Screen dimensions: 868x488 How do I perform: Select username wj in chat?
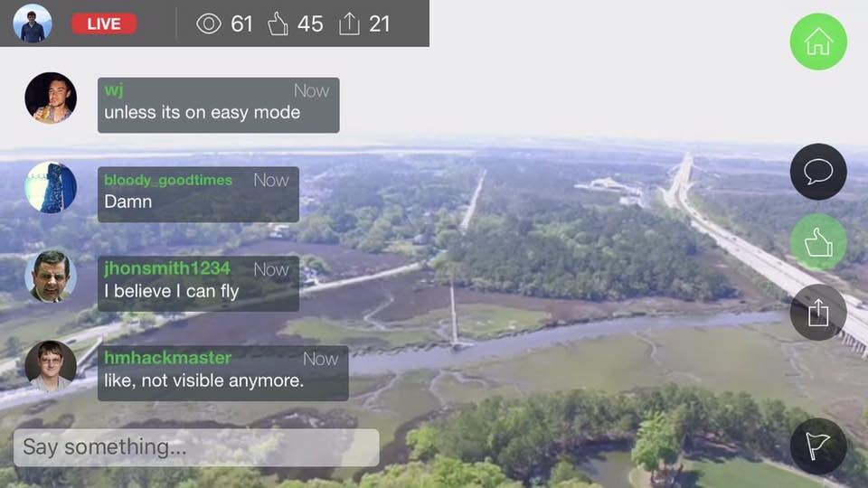[x=114, y=89]
